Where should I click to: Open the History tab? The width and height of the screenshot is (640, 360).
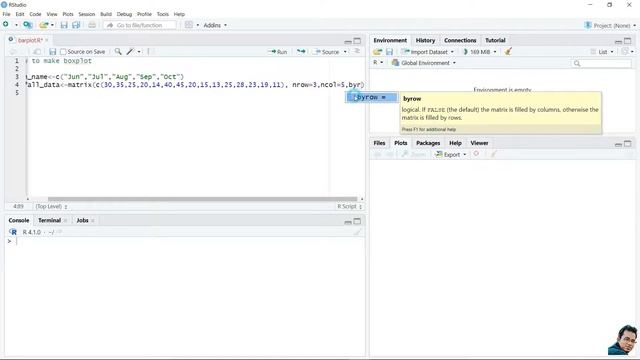click(425, 40)
